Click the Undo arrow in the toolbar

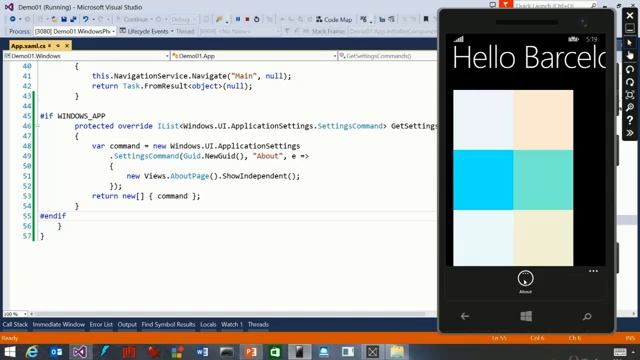click(x=85, y=19)
